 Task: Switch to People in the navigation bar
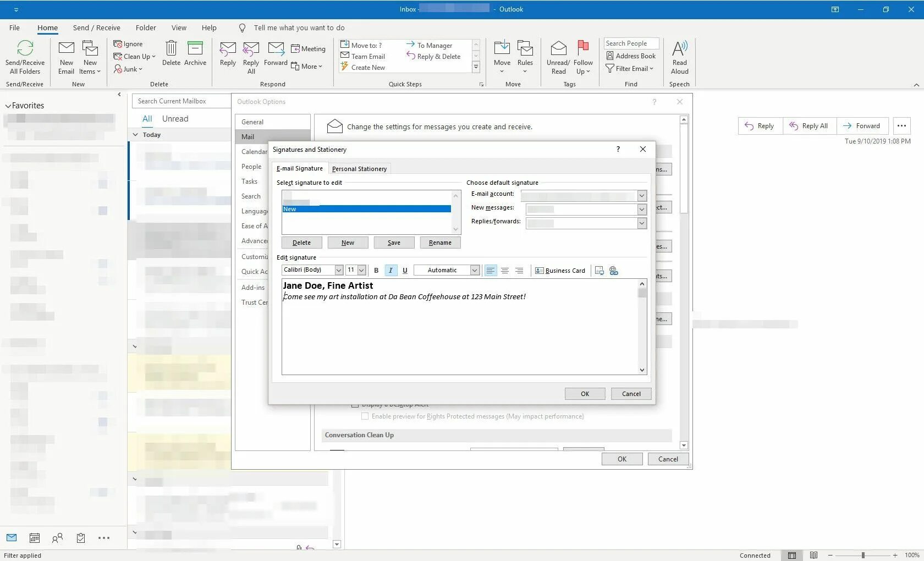57,538
